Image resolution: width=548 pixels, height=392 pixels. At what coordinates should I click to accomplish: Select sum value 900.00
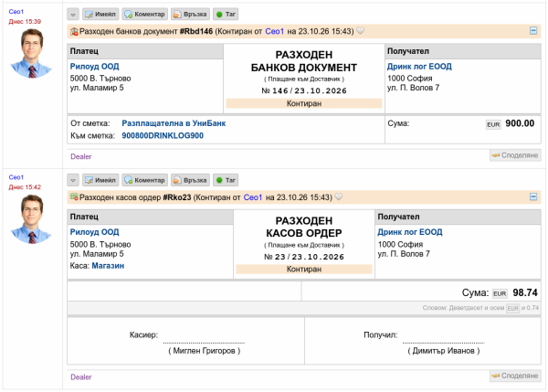pos(520,123)
